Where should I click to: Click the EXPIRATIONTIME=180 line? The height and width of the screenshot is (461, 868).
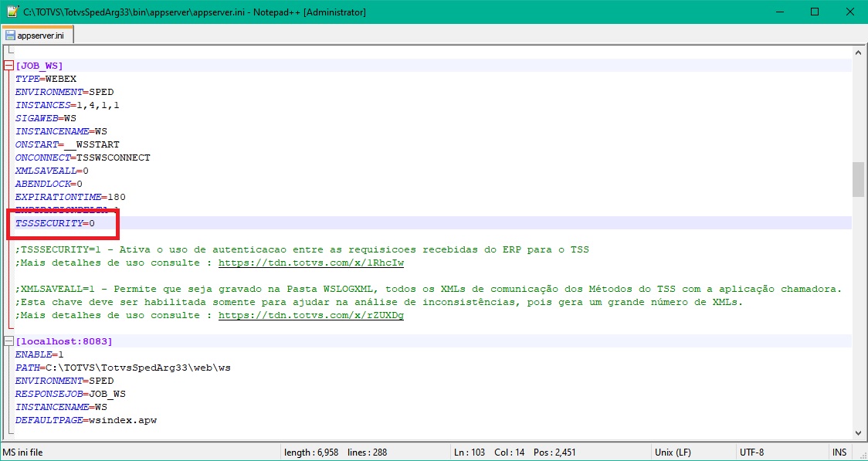[70, 197]
